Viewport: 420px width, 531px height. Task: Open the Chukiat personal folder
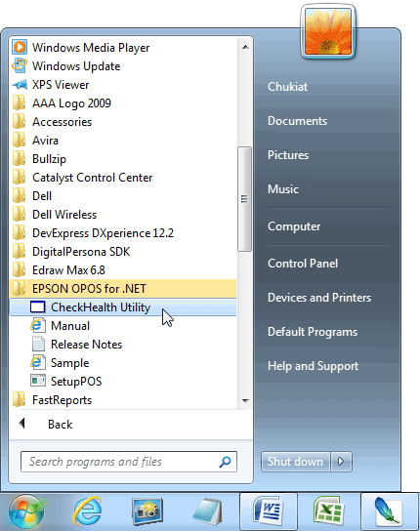point(287,87)
